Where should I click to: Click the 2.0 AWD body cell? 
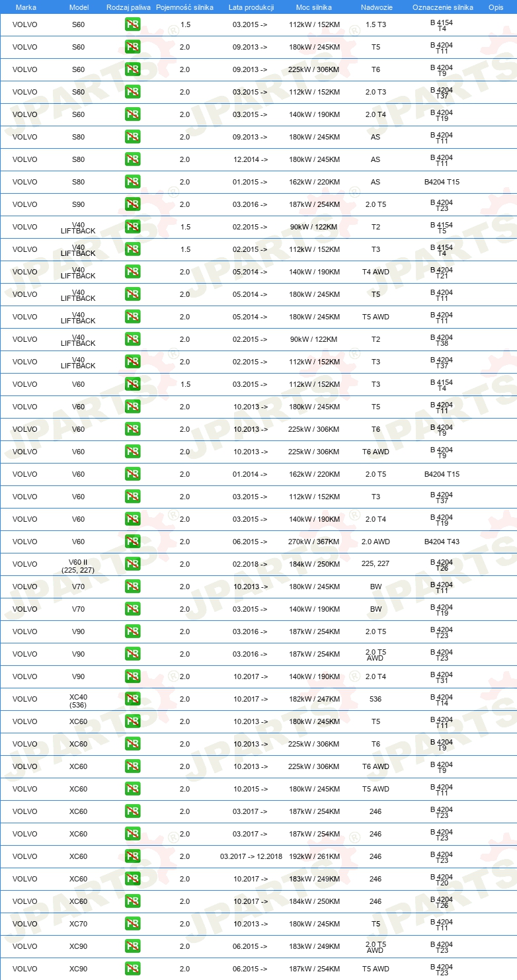(376, 542)
